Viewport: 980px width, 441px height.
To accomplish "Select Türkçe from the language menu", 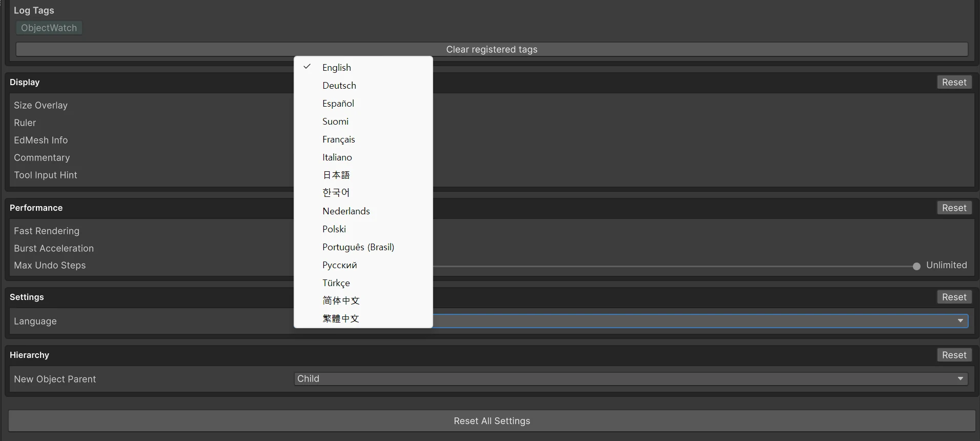I will tap(363, 283).
